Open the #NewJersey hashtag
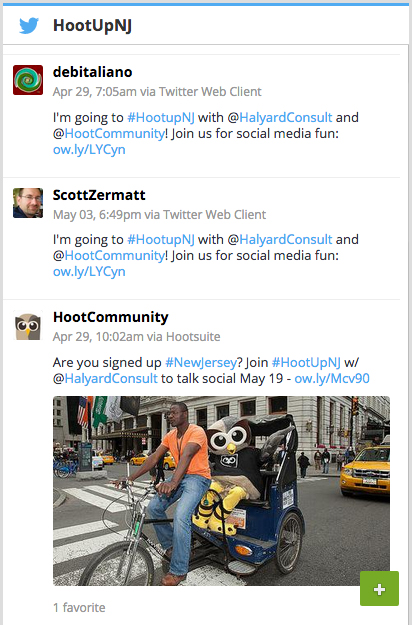This screenshot has width=412, height=625. coord(201,363)
